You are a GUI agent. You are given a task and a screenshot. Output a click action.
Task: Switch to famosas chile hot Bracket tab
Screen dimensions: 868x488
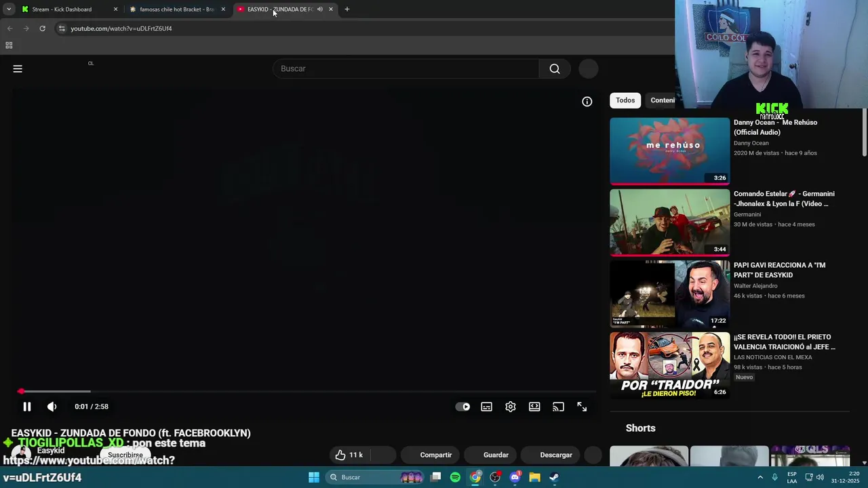[x=177, y=9]
